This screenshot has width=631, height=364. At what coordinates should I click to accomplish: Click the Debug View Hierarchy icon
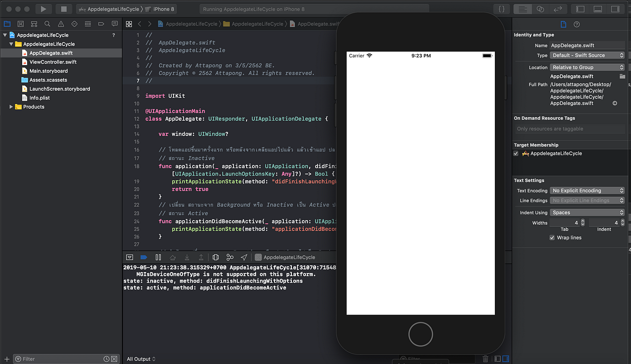pos(216,257)
